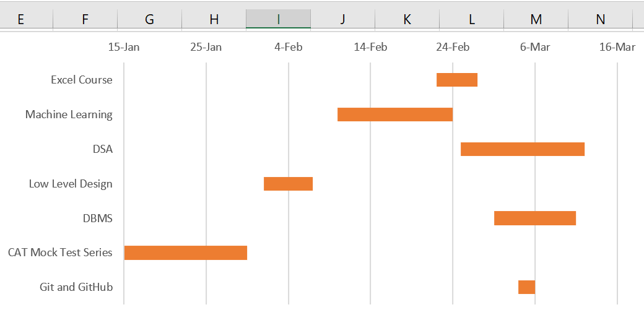Click the 15-Jan date axis label
644x315 pixels.
coord(124,47)
